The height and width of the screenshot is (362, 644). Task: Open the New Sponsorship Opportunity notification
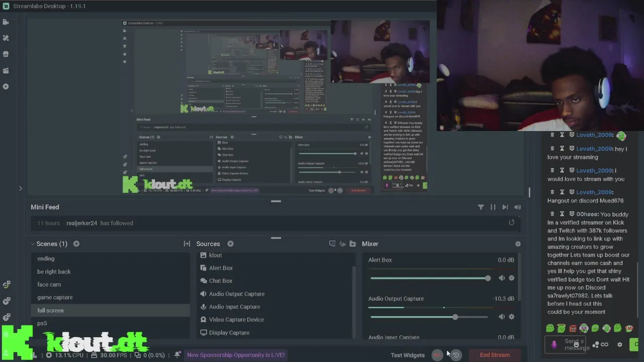(236, 355)
